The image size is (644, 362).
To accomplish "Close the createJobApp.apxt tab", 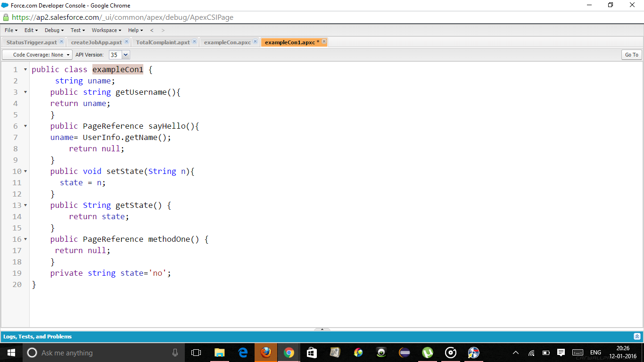I will tap(126, 41).
